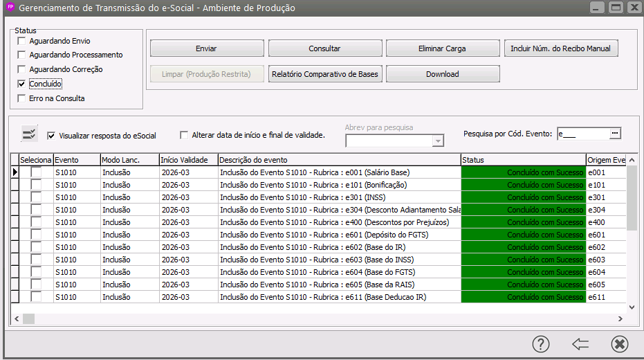The height and width of the screenshot is (360, 644).
Task: Click the ellipsis button beside event code field
Action: coord(615,134)
